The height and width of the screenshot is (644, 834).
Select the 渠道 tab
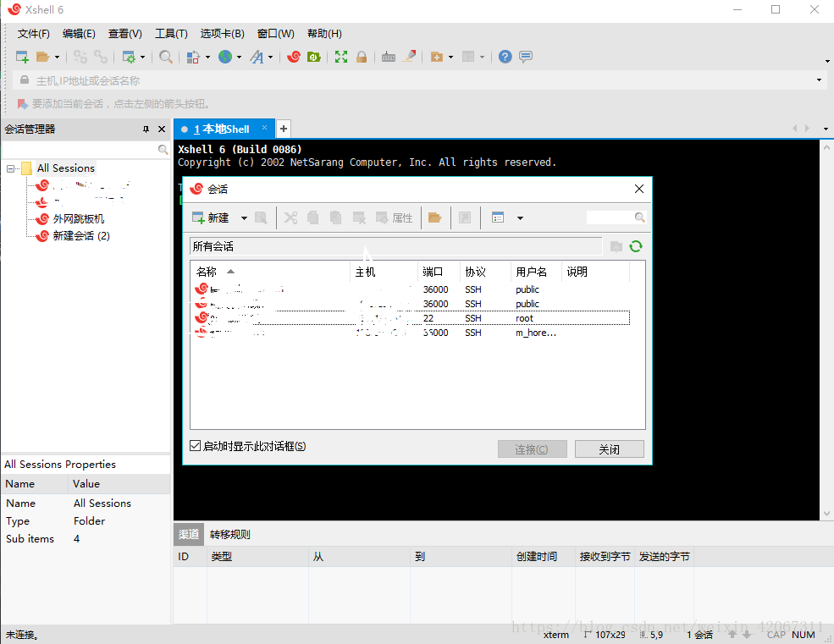click(188, 535)
